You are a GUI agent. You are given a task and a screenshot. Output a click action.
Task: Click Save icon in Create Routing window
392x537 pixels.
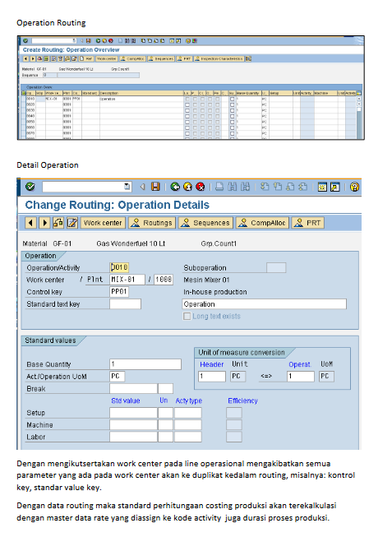pos(88,41)
